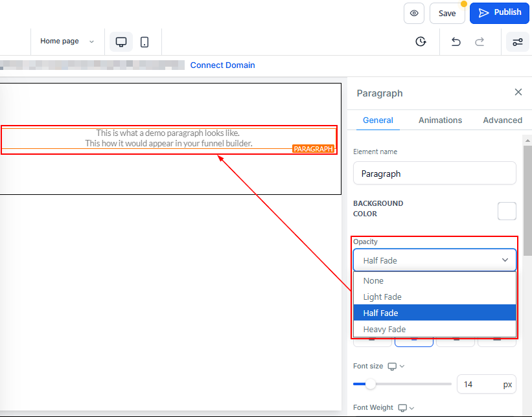Collapse the Opacity dropdown

(434, 260)
